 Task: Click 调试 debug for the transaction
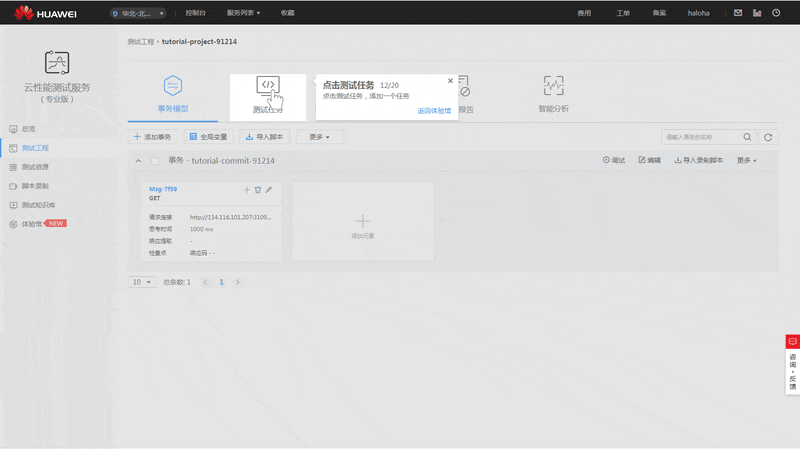coord(614,160)
